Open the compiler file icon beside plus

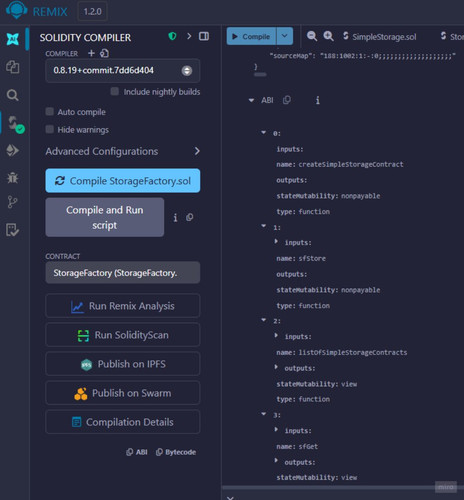click(x=104, y=53)
